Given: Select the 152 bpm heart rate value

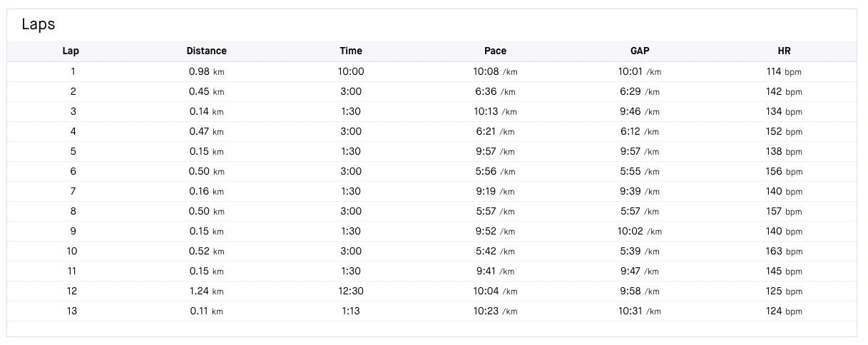Looking at the screenshot, I should coord(784,132).
